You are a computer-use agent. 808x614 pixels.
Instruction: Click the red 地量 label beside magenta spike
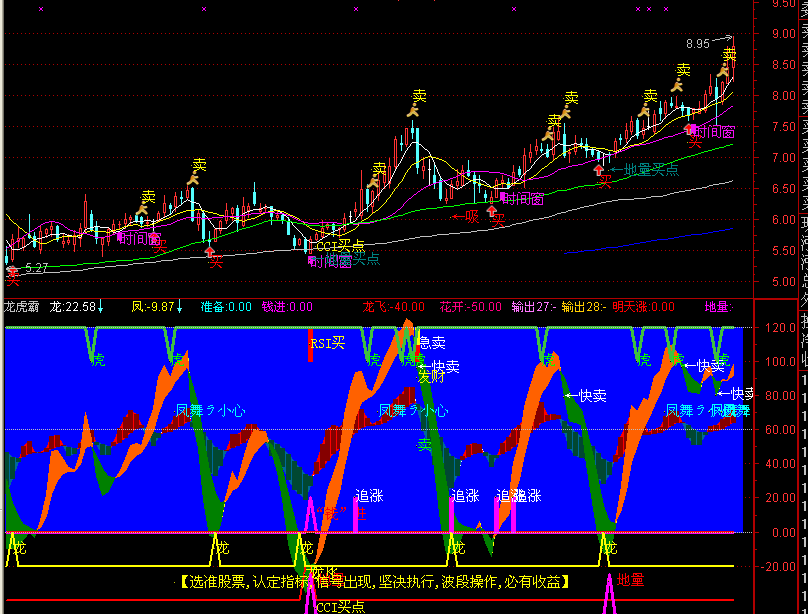tap(631, 581)
